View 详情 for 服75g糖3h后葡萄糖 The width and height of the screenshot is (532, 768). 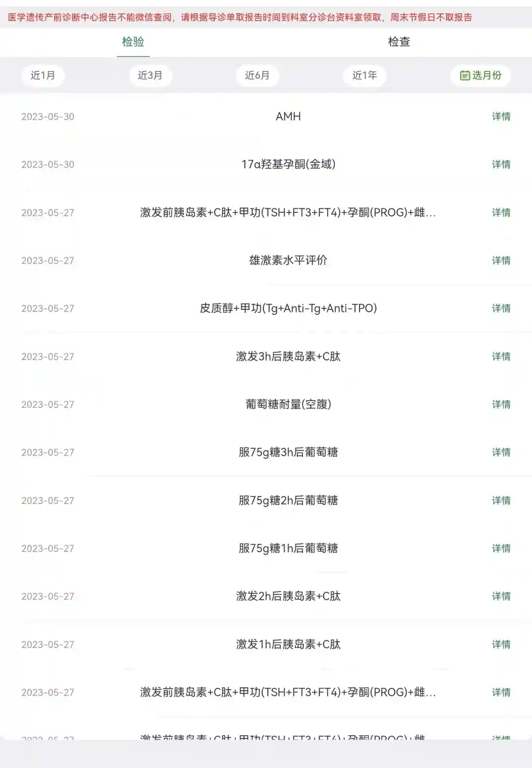tap(501, 452)
